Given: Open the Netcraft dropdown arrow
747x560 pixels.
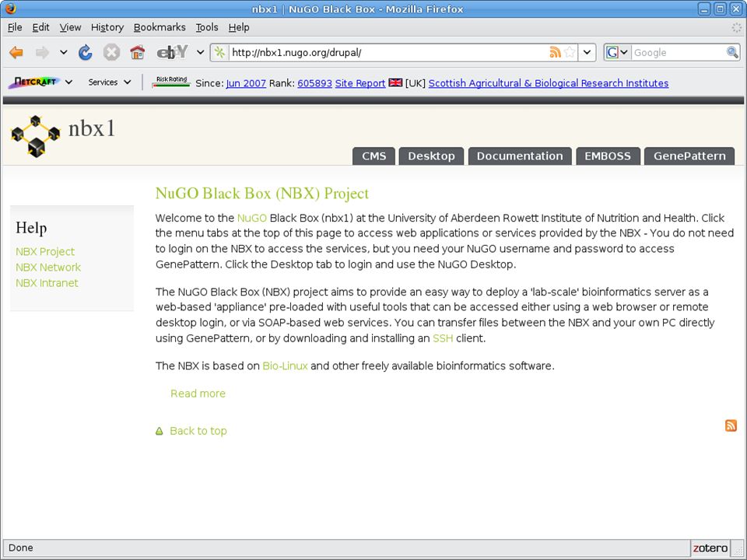Looking at the screenshot, I should point(68,82).
